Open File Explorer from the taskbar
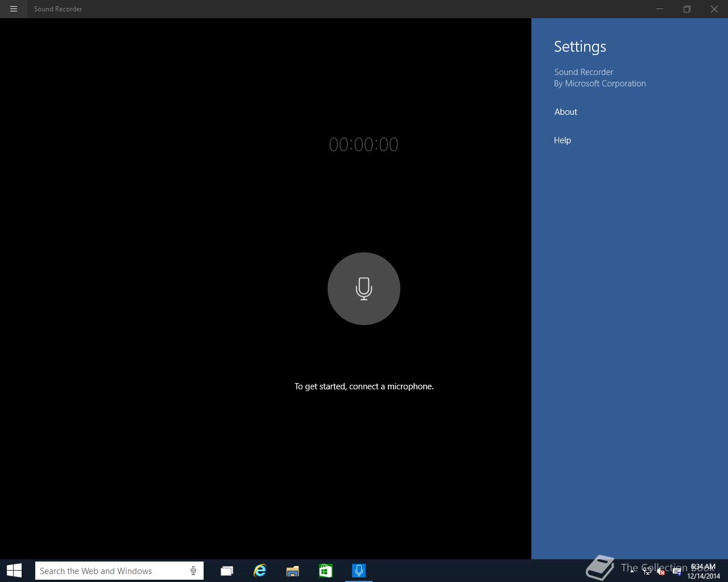 point(292,571)
